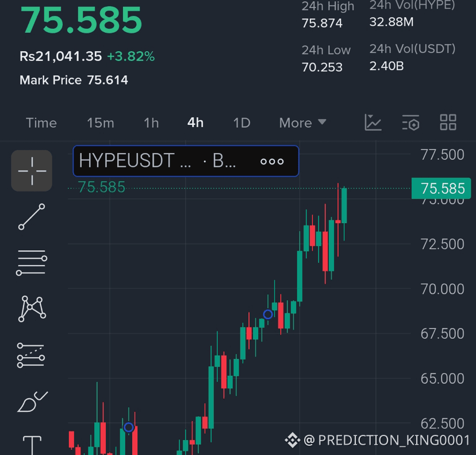The image size is (476, 455).
Task: Click the blue circle marker near 68.5
Action: coord(268,315)
